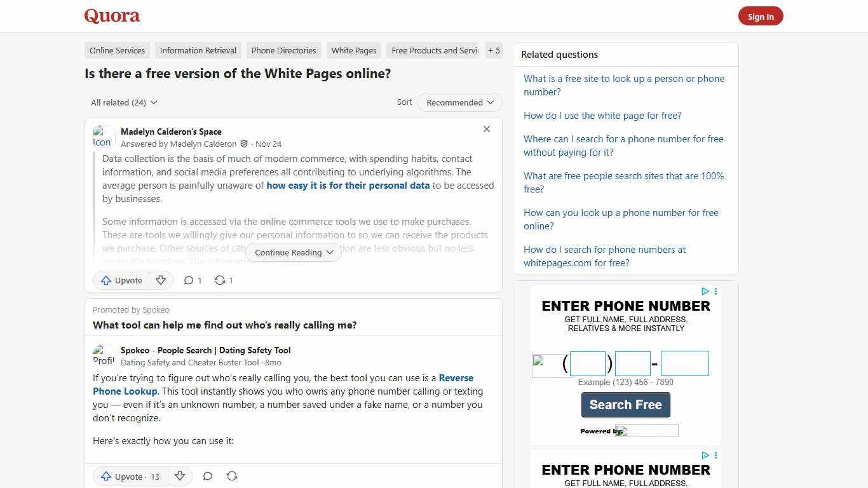Screen dimensions: 868x488
Task: Open the comment box on the Spokeo answer
Action: click(x=207, y=476)
